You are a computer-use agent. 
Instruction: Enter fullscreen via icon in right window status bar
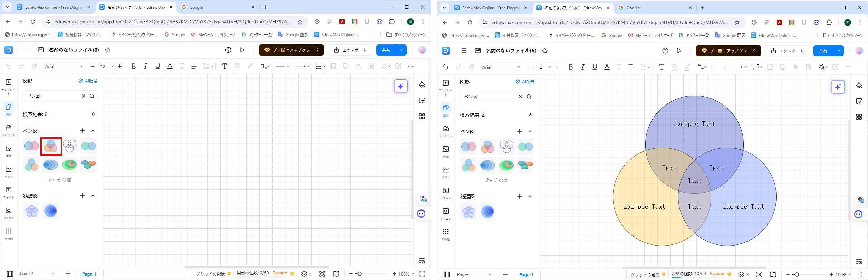point(859,274)
